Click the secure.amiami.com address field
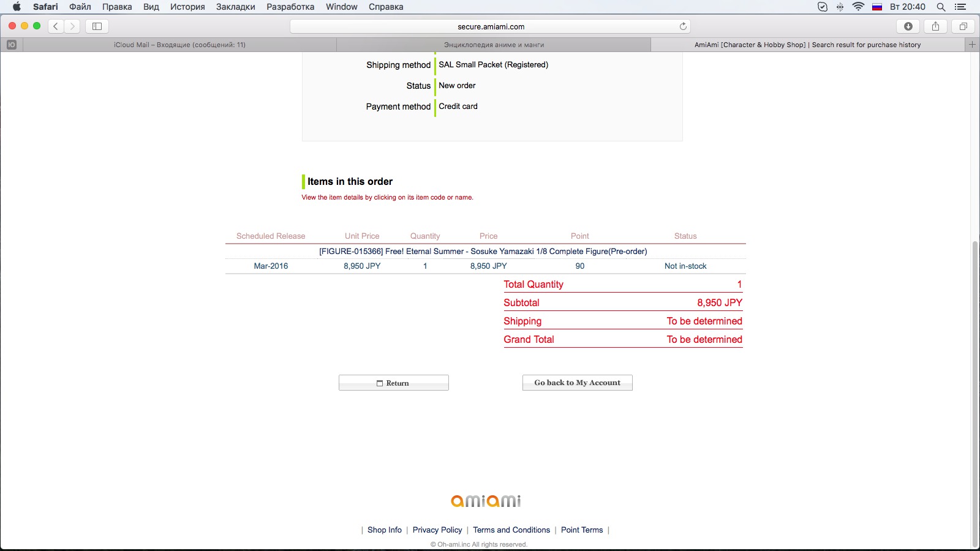This screenshot has width=980, height=551. 490,26
